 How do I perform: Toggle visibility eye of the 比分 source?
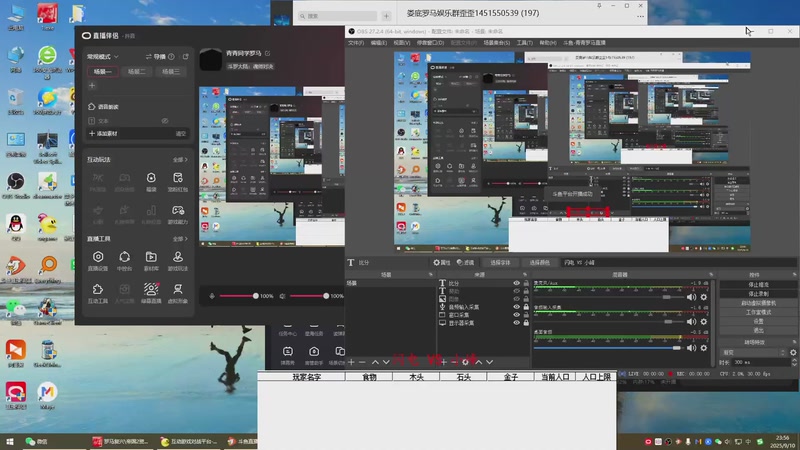516,283
